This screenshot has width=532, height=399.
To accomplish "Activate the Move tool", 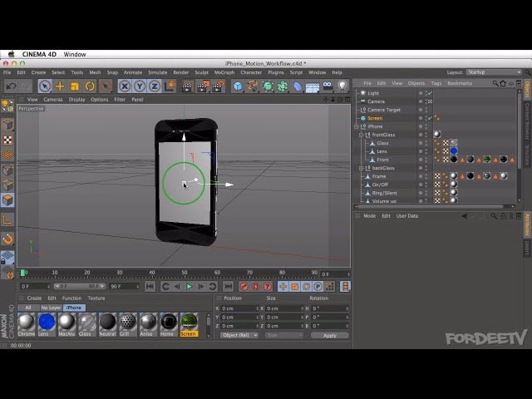I will point(60,86).
